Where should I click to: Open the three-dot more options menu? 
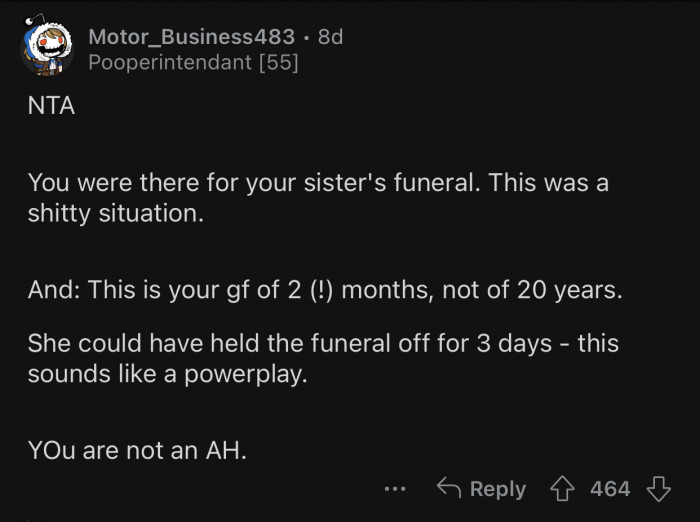395,490
